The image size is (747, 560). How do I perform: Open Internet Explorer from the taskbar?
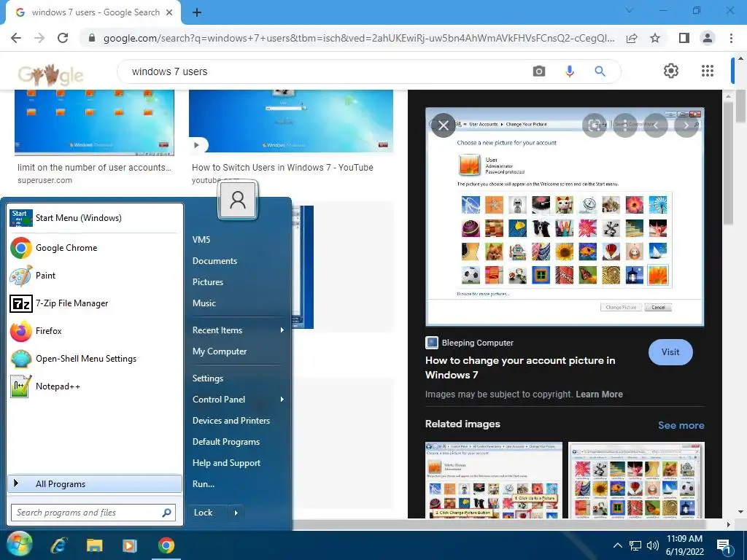pos(58,545)
